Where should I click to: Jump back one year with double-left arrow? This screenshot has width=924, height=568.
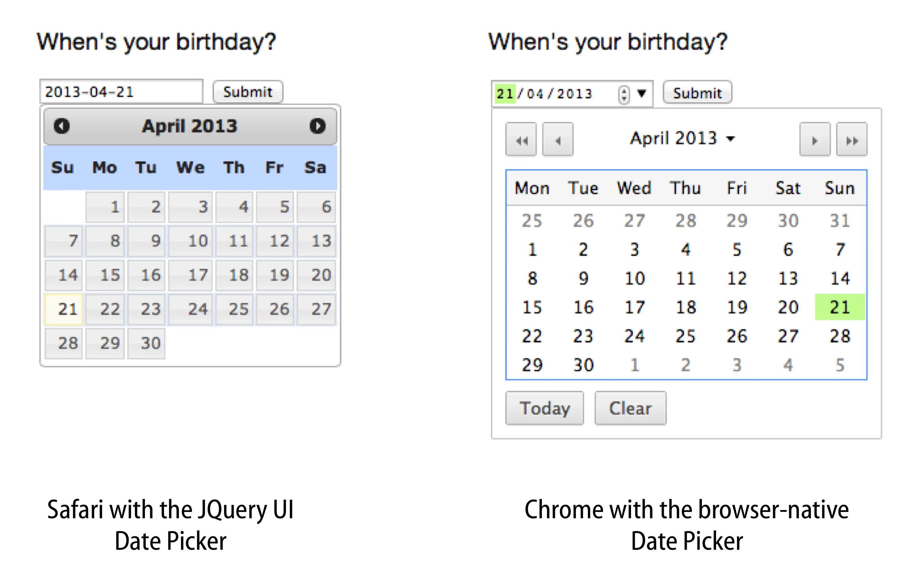521,139
